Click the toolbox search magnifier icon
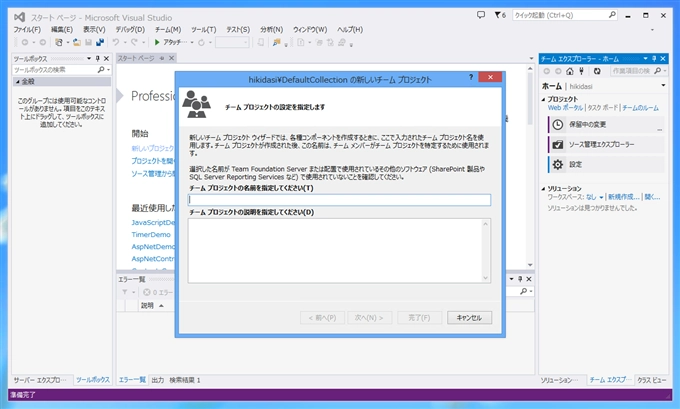The image size is (680, 409). [x=101, y=69]
